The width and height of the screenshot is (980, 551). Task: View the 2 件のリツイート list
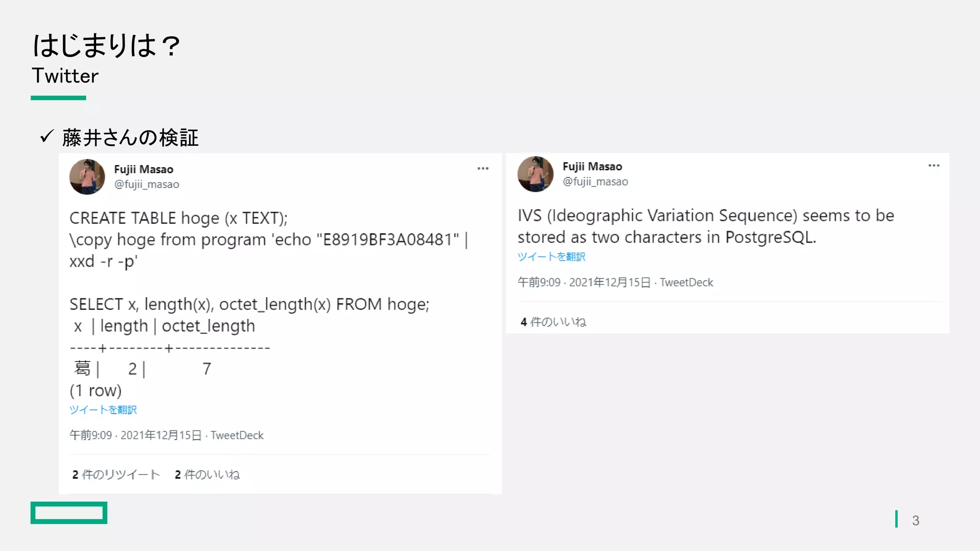coord(116,474)
